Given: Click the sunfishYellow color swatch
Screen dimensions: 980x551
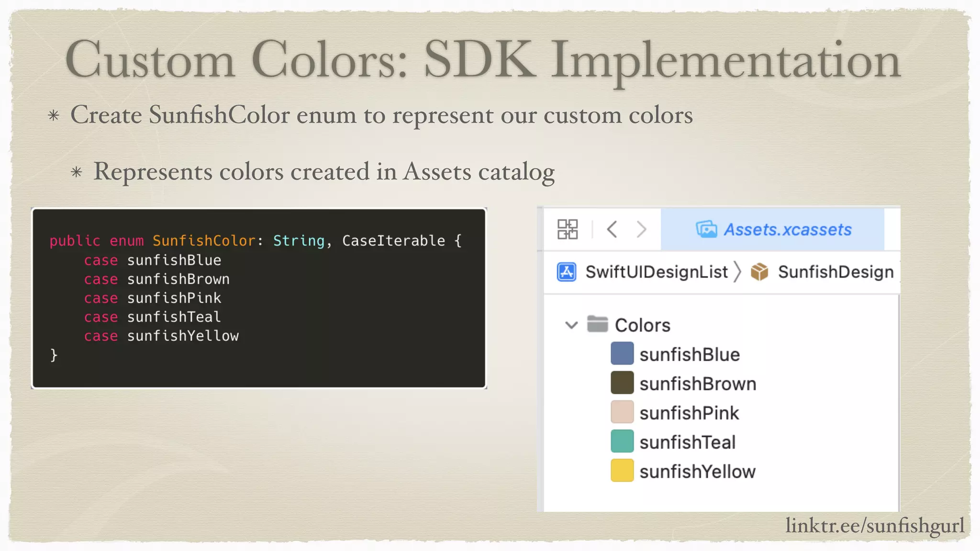Looking at the screenshot, I should click(x=622, y=470).
